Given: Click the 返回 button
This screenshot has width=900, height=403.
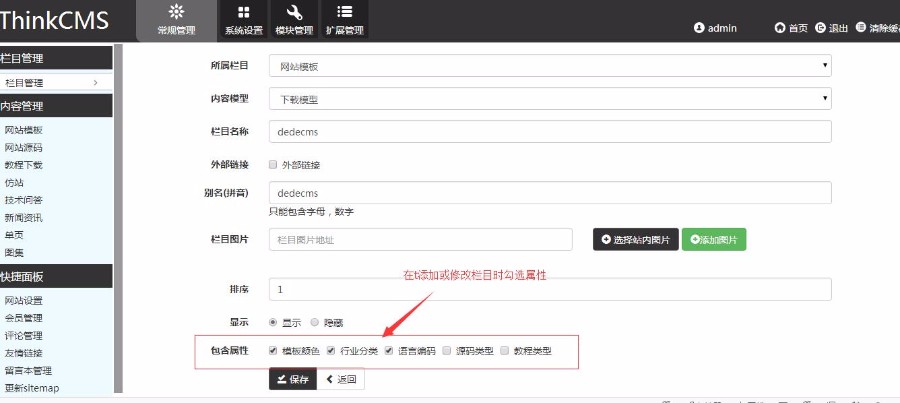Looking at the screenshot, I should tap(341, 379).
